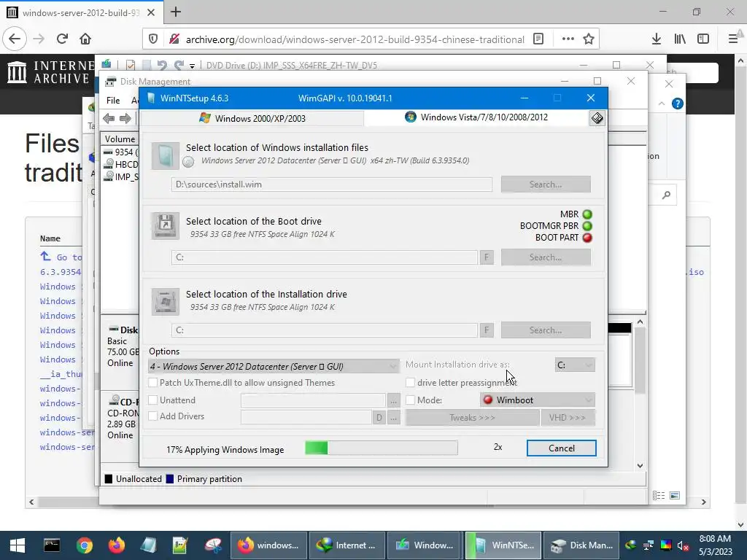This screenshot has height=560, width=747.
Task: Switch to Windows Vista/7/8/10/2008/2012 tab
Action: pyautogui.click(x=476, y=117)
